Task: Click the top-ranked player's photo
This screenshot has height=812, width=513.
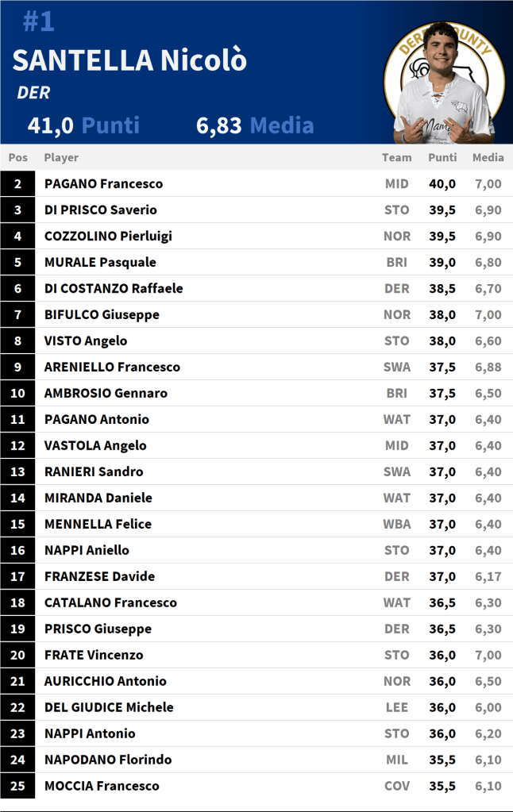Action: pos(442,83)
